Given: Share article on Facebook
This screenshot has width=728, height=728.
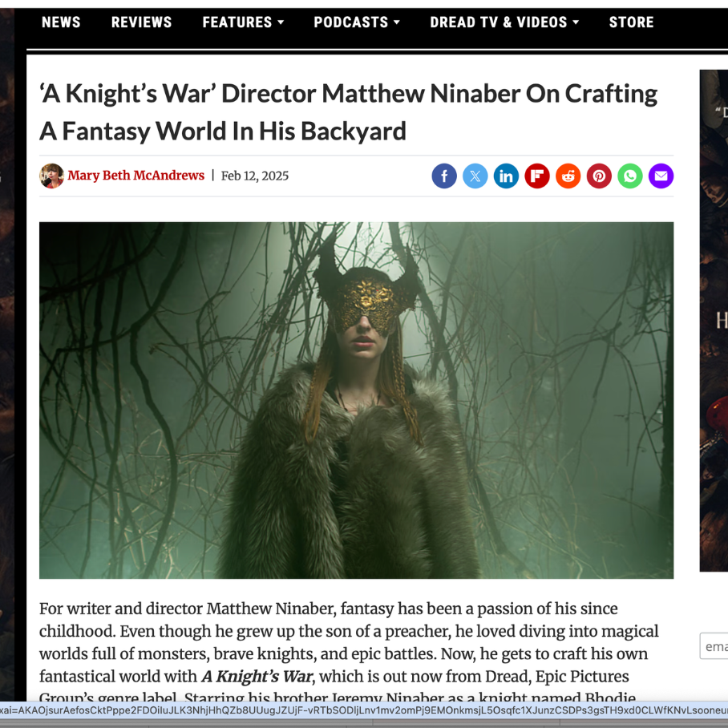Looking at the screenshot, I should coord(444,176).
